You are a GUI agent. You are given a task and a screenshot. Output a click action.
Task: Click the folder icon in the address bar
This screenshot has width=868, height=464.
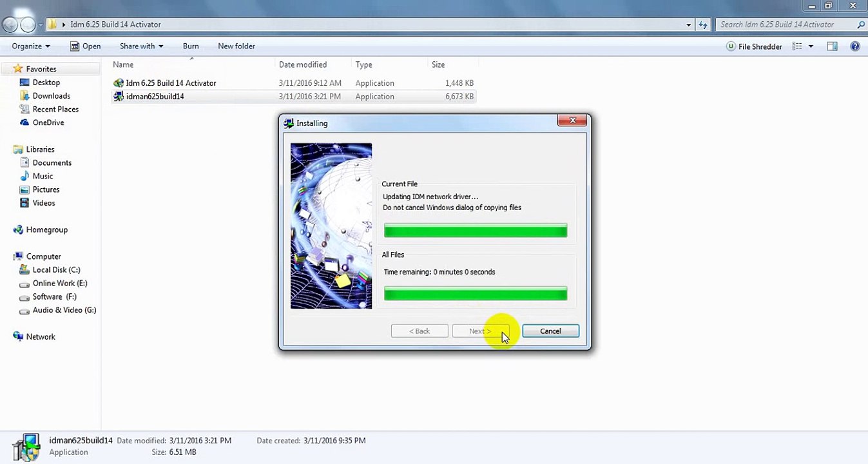pyautogui.click(x=53, y=24)
